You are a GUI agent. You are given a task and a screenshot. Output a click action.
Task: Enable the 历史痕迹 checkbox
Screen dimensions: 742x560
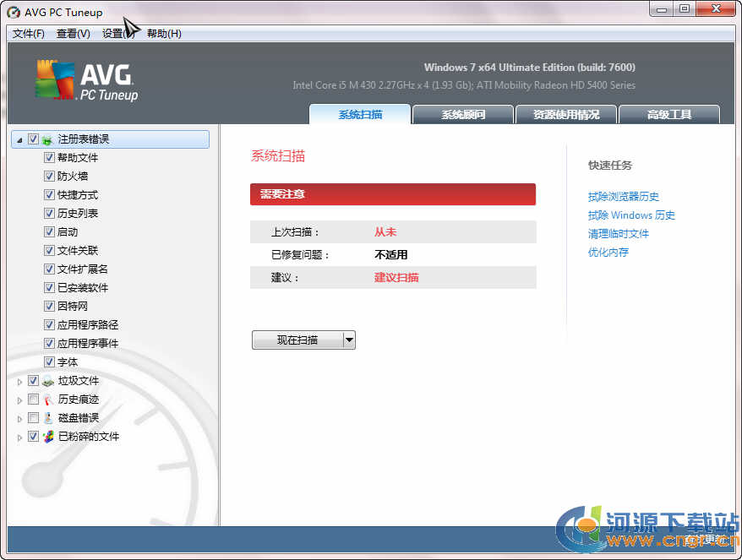tap(33, 400)
